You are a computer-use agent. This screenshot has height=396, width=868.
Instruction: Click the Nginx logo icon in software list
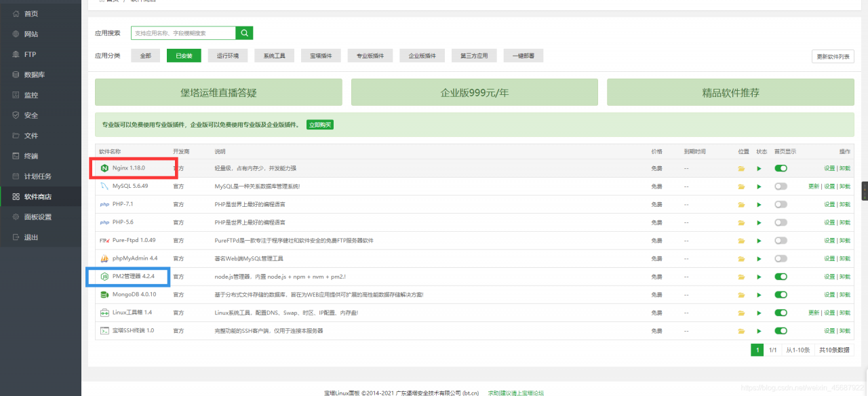click(x=104, y=167)
